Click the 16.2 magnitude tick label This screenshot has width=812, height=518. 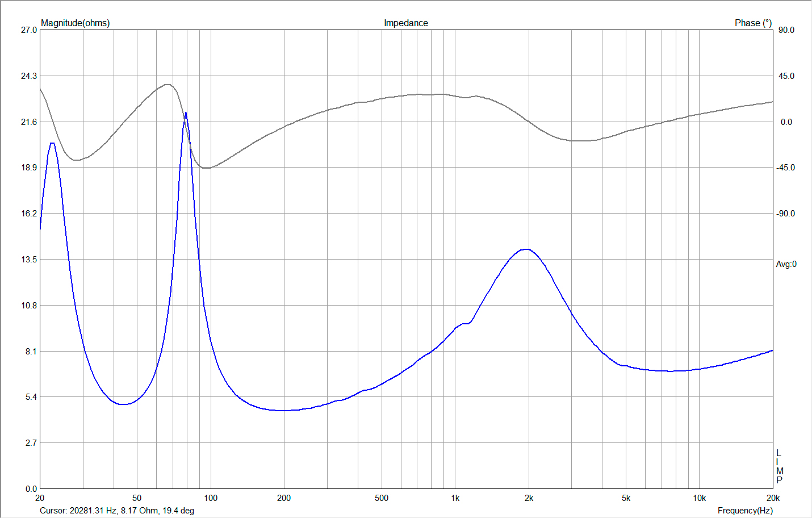pos(29,214)
